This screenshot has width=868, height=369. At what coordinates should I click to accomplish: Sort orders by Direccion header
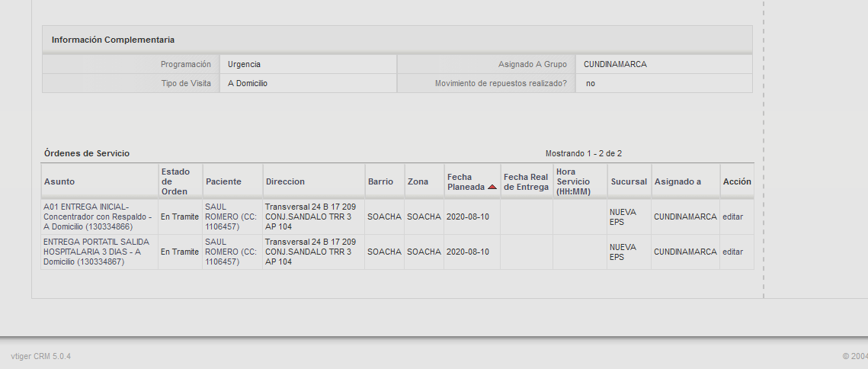click(285, 181)
